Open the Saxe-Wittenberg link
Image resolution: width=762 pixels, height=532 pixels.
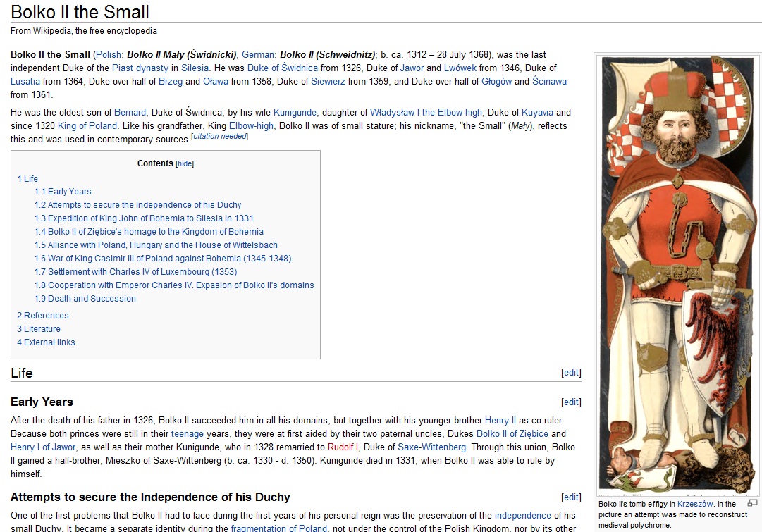coord(432,447)
